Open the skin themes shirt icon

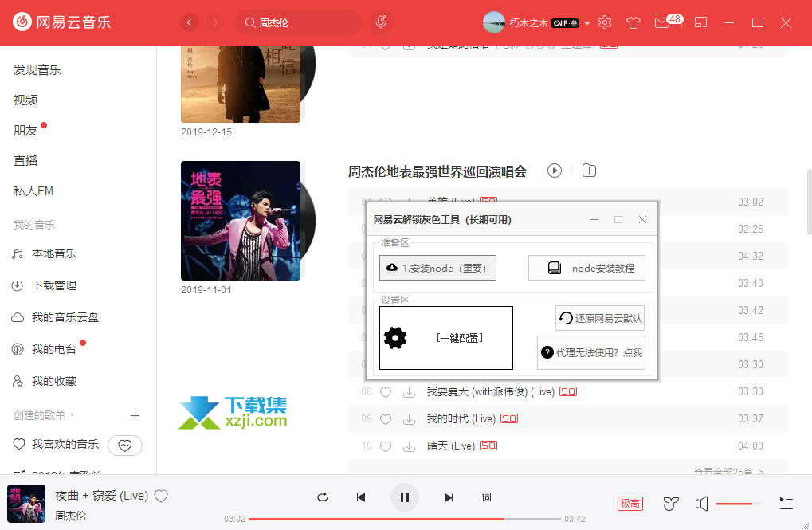634,22
